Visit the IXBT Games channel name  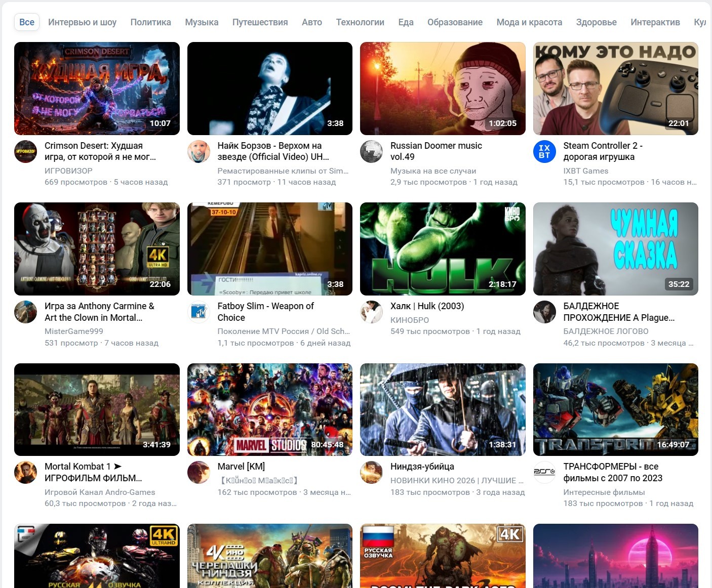point(585,171)
